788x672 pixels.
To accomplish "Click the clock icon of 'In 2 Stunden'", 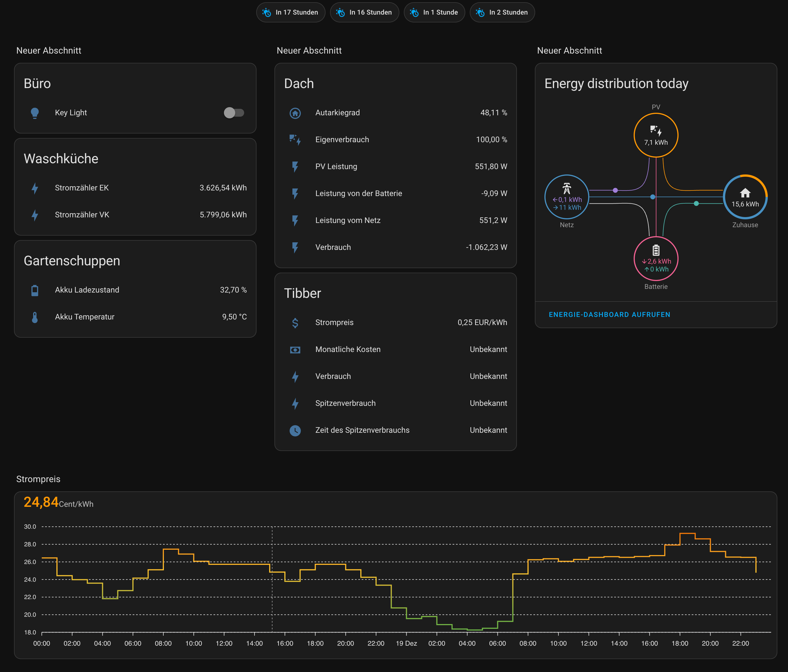I will (x=480, y=13).
